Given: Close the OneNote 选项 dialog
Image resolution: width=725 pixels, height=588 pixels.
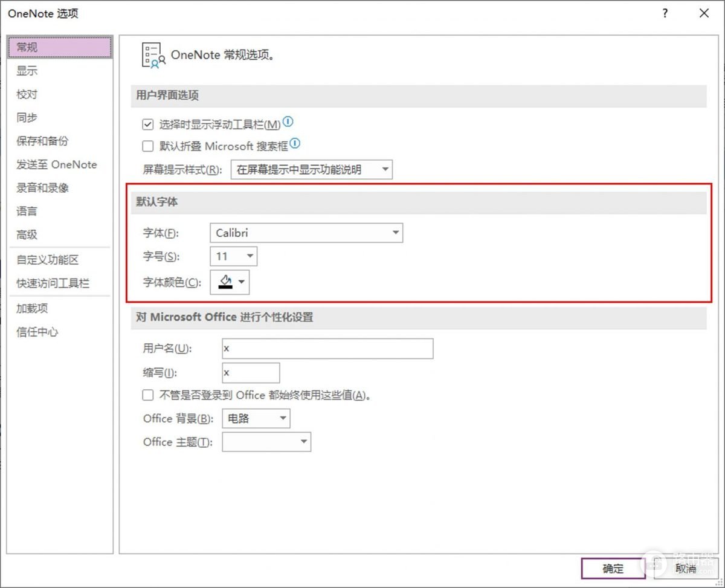Looking at the screenshot, I should pos(704,13).
